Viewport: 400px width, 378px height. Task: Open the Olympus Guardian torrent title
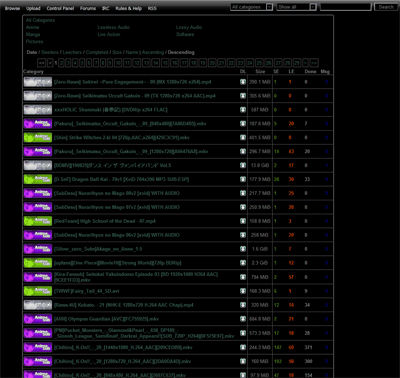click(x=106, y=319)
